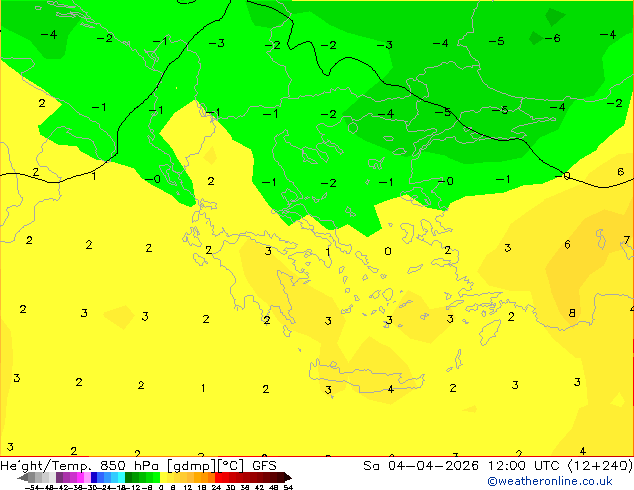Image resolution: width=634 pixels, height=490 pixels.
Task: Click the '54' label at the legend's end
Action: point(288,487)
